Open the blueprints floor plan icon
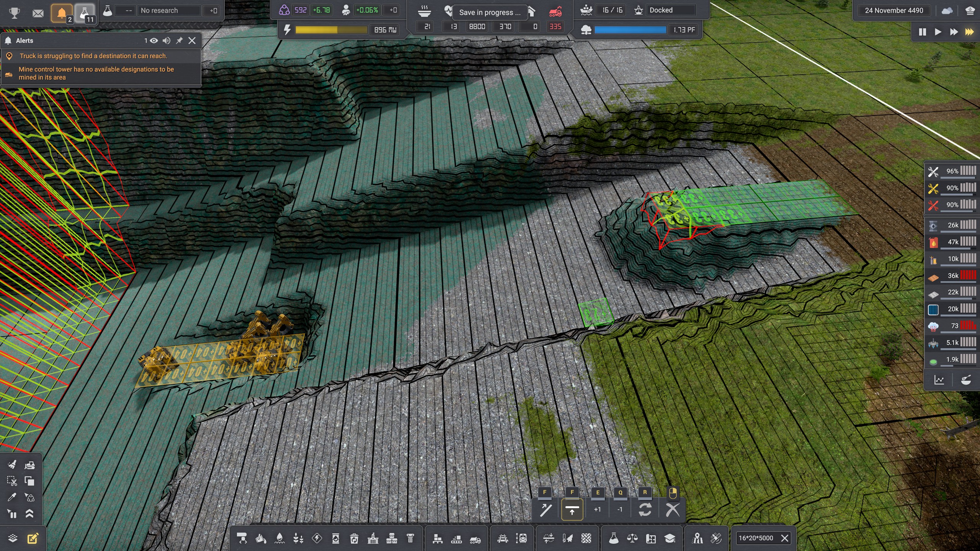The height and width of the screenshot is (551, 980). click(x=651, y=538)
